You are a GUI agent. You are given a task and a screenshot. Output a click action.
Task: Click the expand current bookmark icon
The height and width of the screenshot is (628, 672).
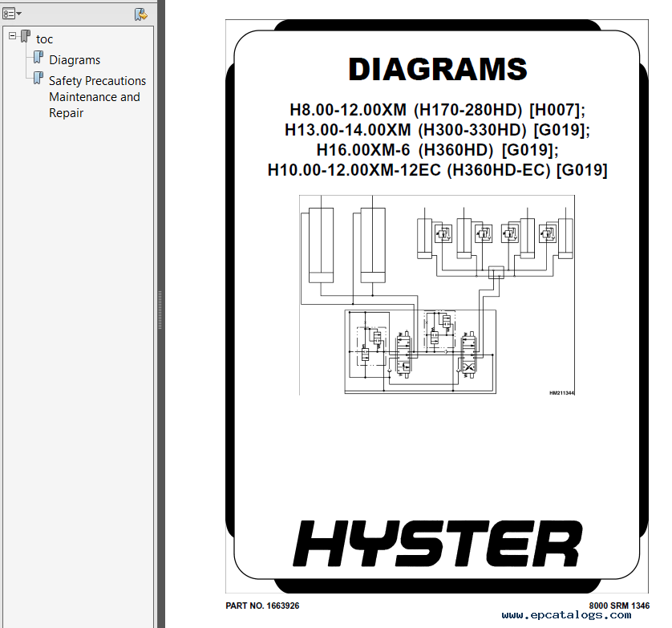[140, 14]
